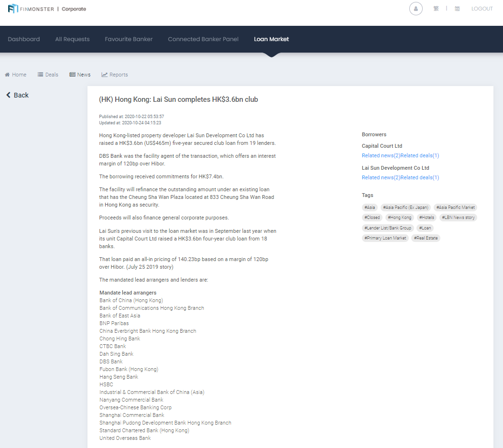
Task: Select the #Closed tag
Action: 372,218
